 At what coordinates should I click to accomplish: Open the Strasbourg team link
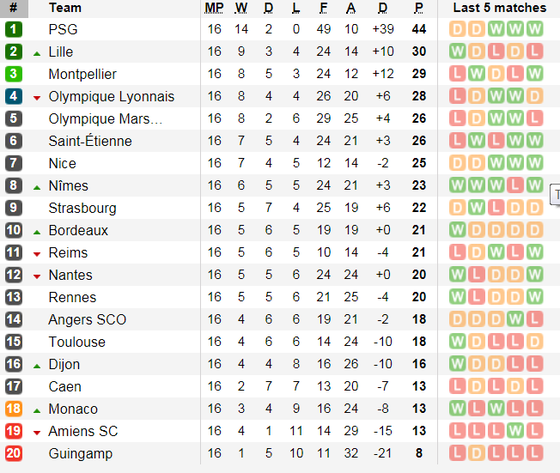point(82,208)
